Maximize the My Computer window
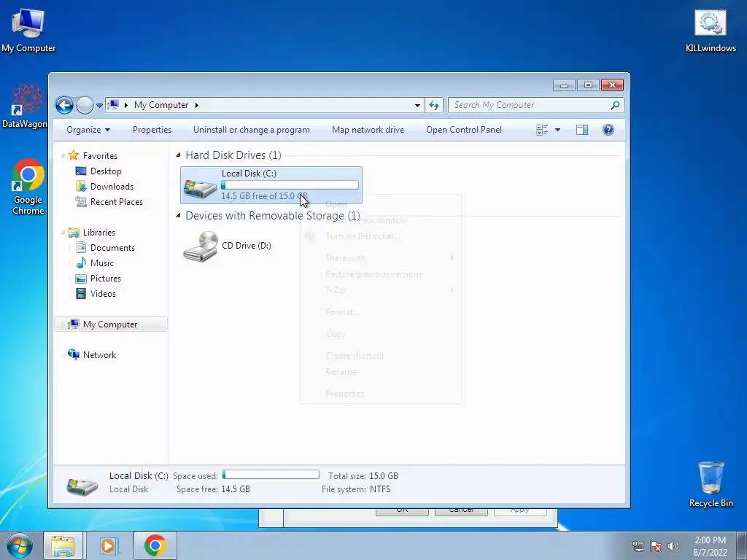The width and height of the screenshot is (747, 560). pyautogui.click(x=589, y=85)
